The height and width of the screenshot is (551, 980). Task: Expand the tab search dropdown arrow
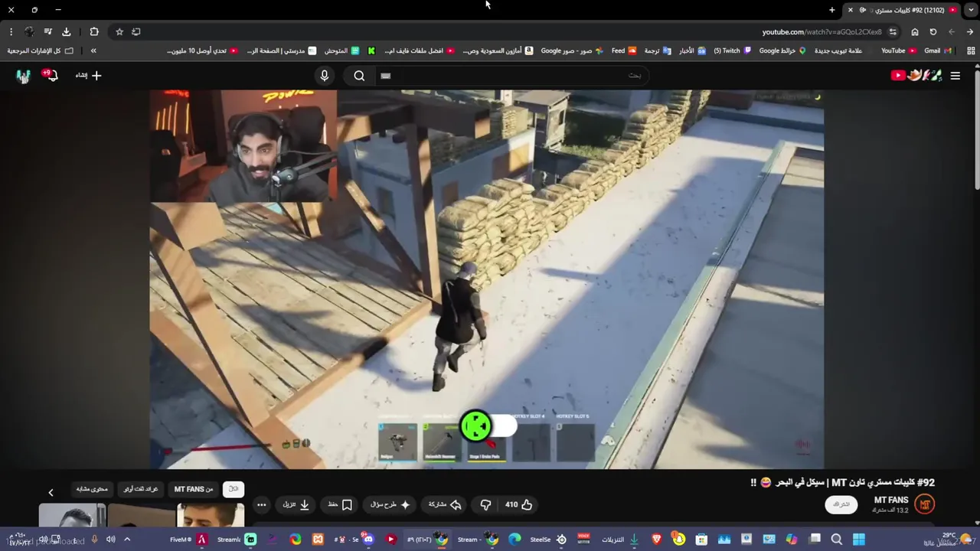click(x=972, y=10)
